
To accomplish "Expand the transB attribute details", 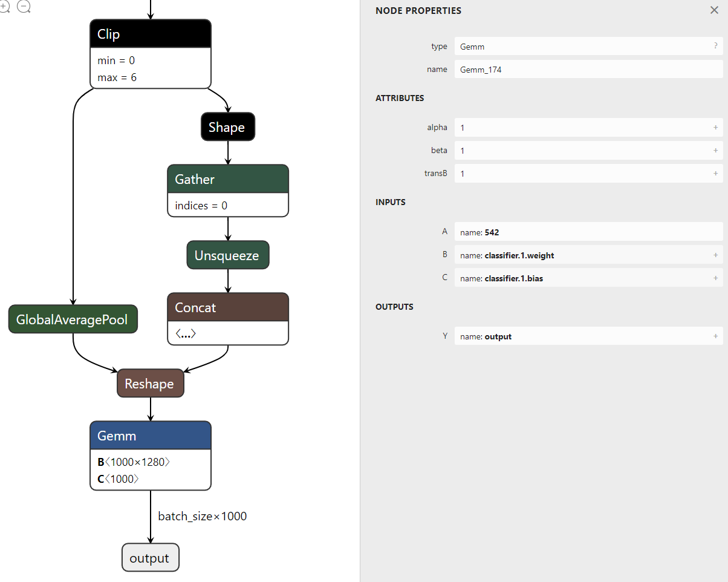I will click(715, 173).
